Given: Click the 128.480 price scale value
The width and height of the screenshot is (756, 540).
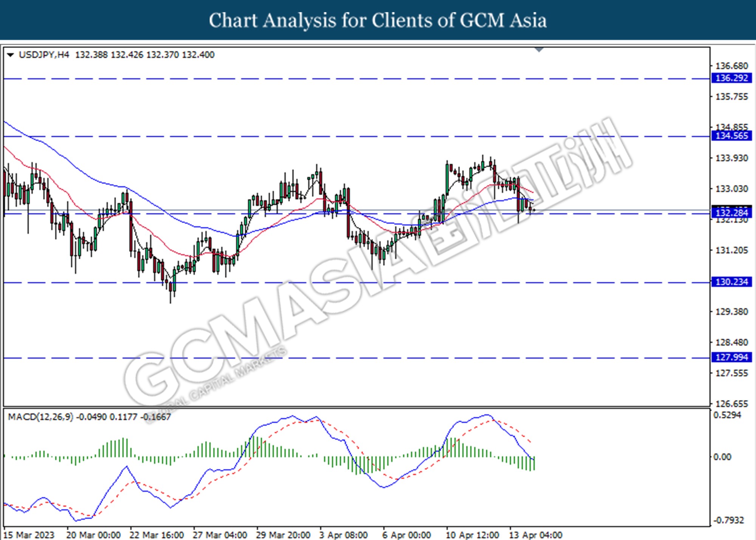Looking at the screenshot, I should click(731, 342).
